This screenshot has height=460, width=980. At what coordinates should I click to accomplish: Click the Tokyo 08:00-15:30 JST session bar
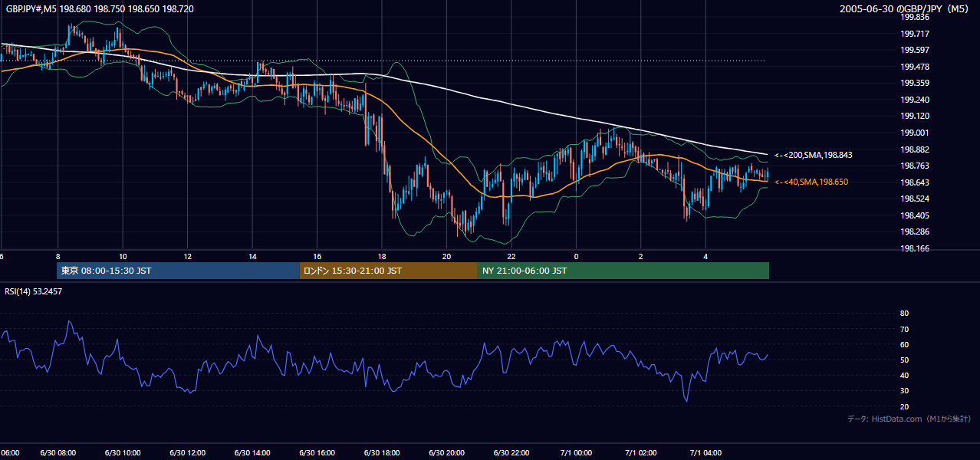point(178,271)
